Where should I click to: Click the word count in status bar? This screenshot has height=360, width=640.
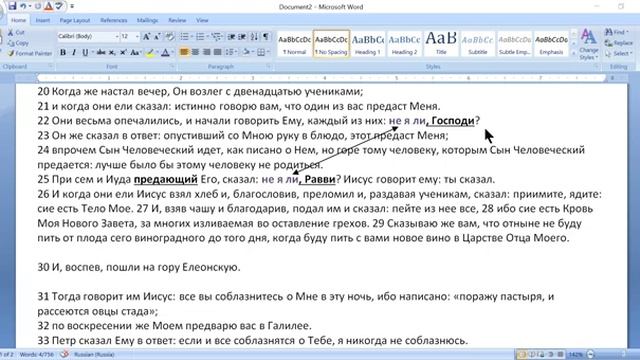(x=36, y=354)
